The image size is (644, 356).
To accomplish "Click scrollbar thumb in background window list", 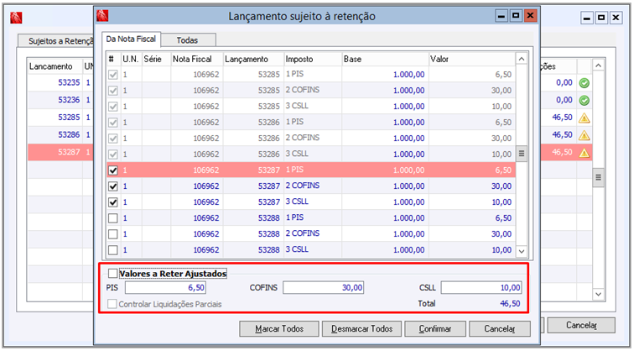I will click(x=599, y=177).
